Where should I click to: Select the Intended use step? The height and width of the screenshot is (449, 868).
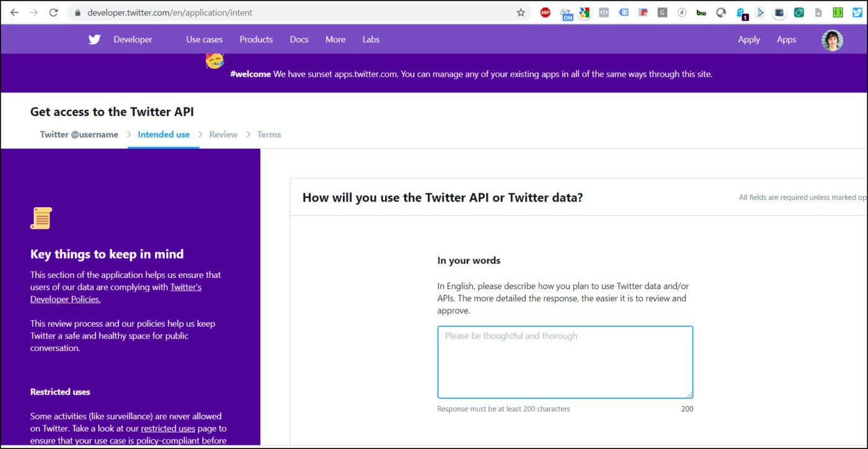click(x=164, y=134)
